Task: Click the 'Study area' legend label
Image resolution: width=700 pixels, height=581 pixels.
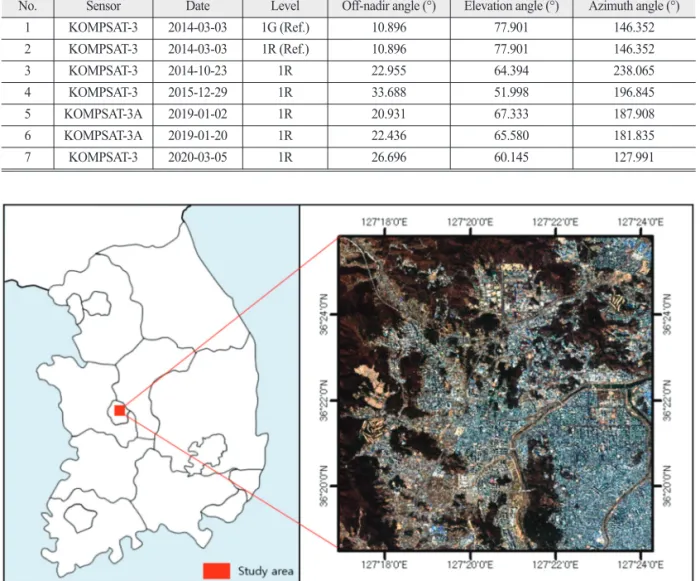Action: click(266, 571)
